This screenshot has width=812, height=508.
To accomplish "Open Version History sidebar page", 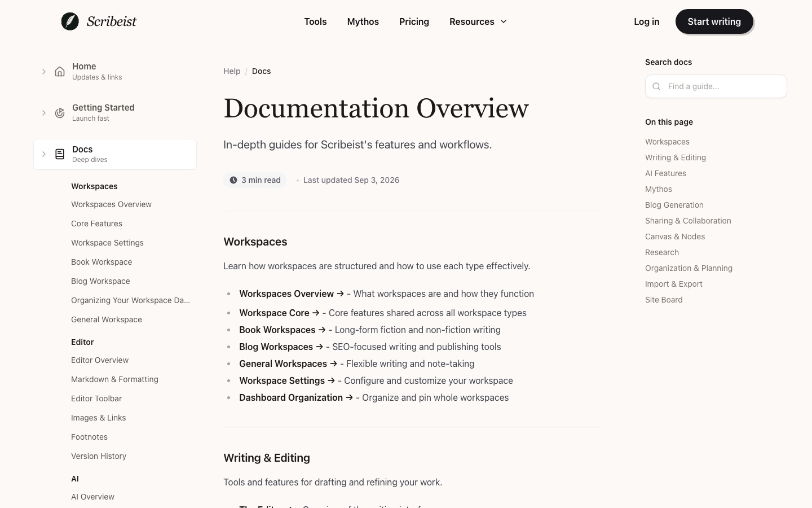I will (99, 456).
